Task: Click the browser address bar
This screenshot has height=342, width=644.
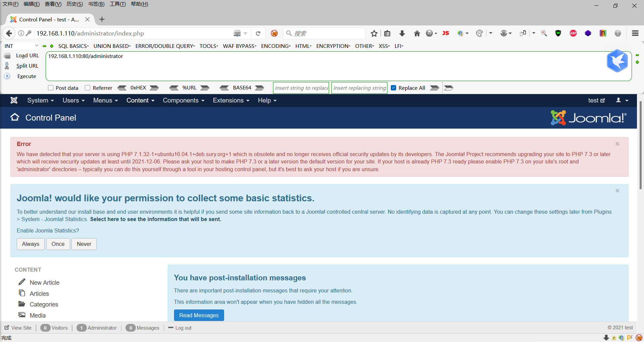Action: (x=134, y=33)
